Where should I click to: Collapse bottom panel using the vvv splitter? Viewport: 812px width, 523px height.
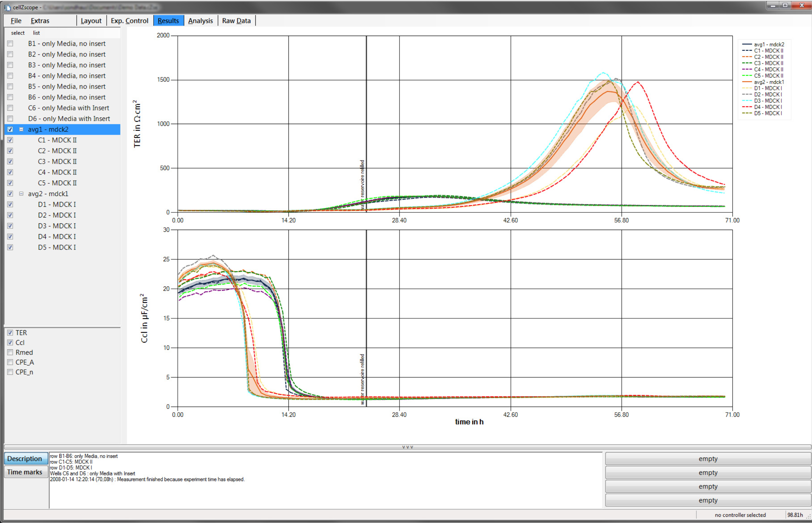[407, 447]
